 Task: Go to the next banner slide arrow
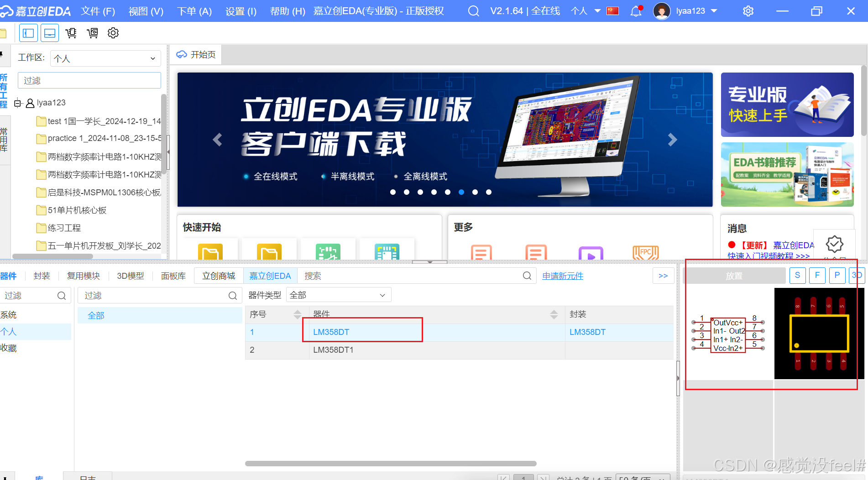coord(672,140)
